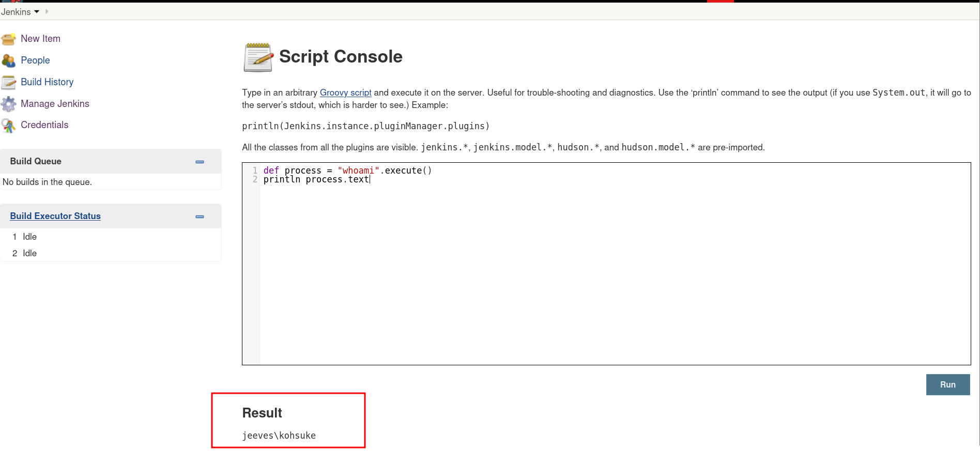Open the Credentials link

tap(44, 125)
